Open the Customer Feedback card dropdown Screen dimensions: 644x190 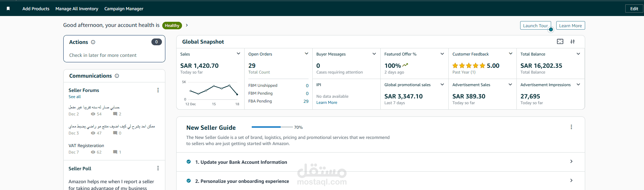510,54
